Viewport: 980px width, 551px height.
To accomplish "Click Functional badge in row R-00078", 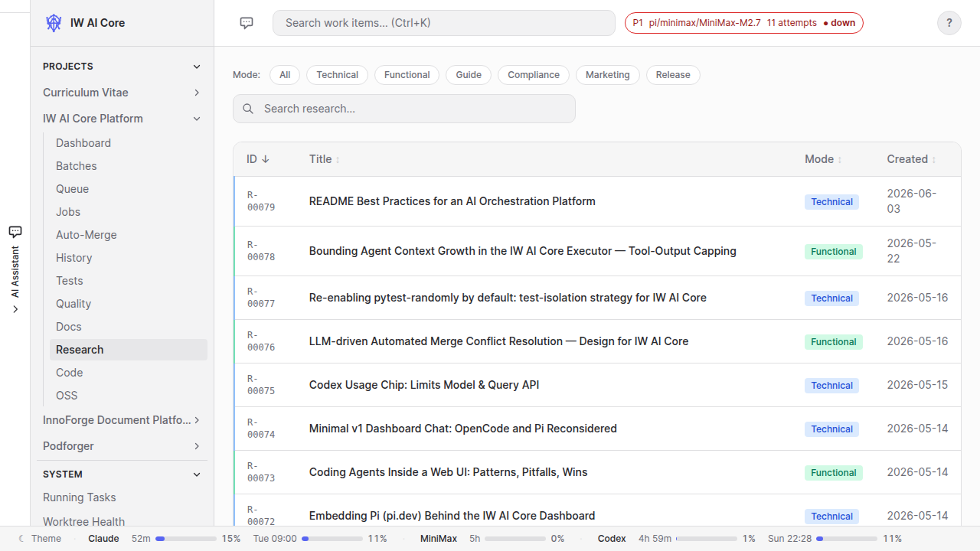I will point(834,252).
